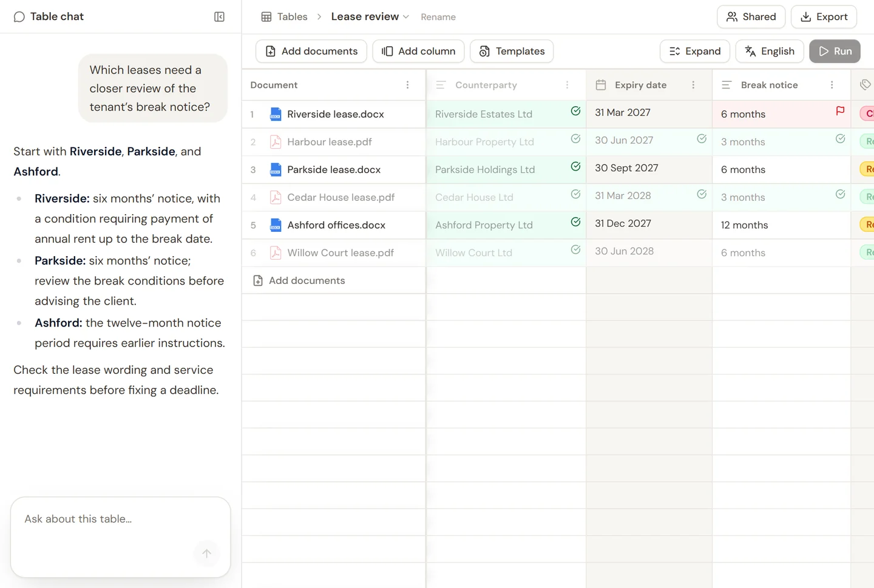Screen dimensions: 874x588
Task: Toggle verified check on Harbour Property Ltd
Action: pos(575,139)
